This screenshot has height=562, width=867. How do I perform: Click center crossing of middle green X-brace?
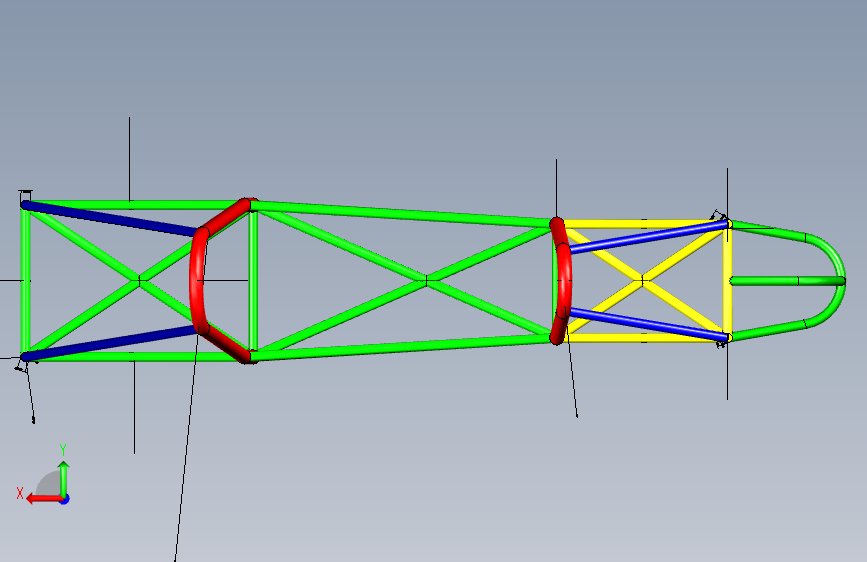[427, 281]
